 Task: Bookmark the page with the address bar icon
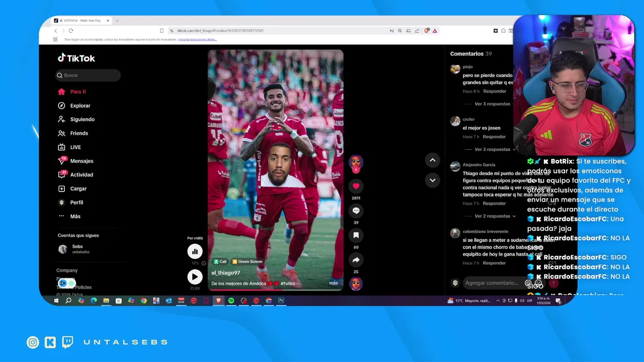coord(162,31)
